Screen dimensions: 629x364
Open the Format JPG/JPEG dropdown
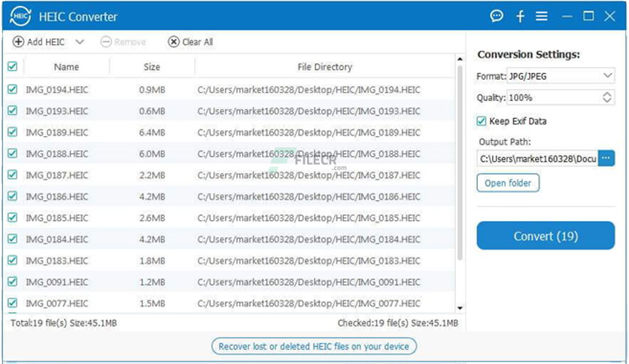pyautogui.click(x=561, y=76)
